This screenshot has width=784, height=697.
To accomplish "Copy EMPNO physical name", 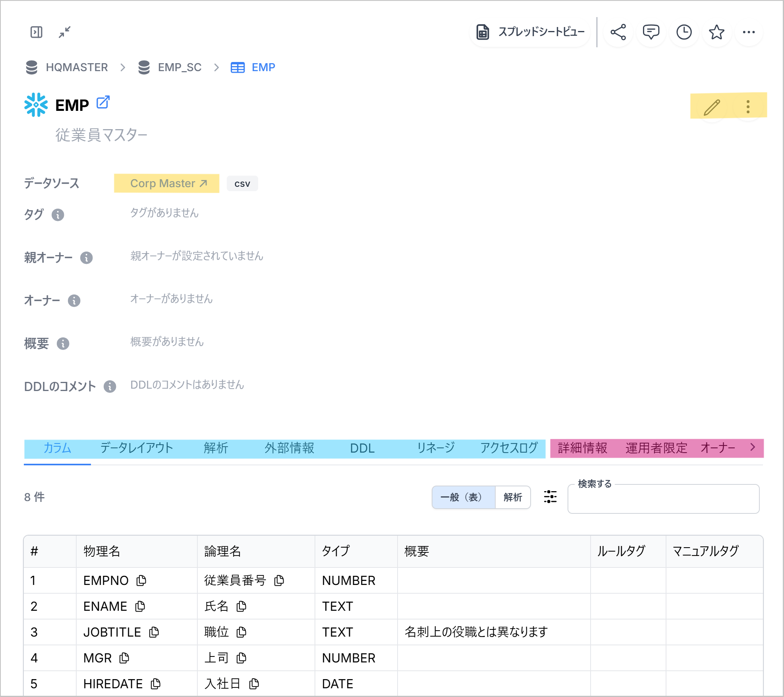I will point(141,581).
